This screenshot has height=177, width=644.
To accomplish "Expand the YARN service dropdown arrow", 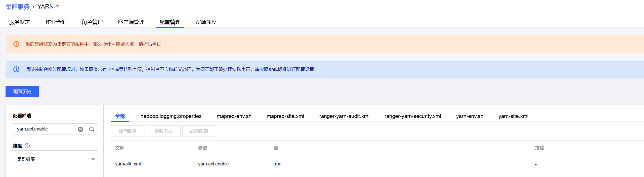I will (x=58, y=7).
